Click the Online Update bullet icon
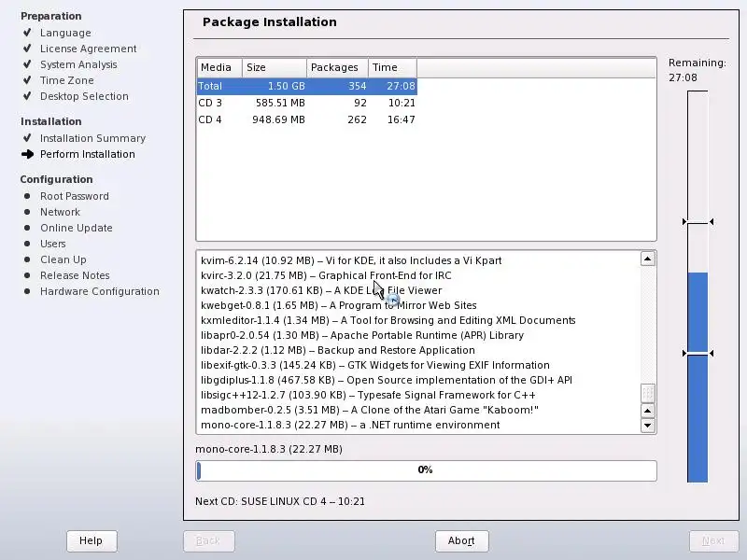This screenshot has height=560, width=747. (27, 228)
